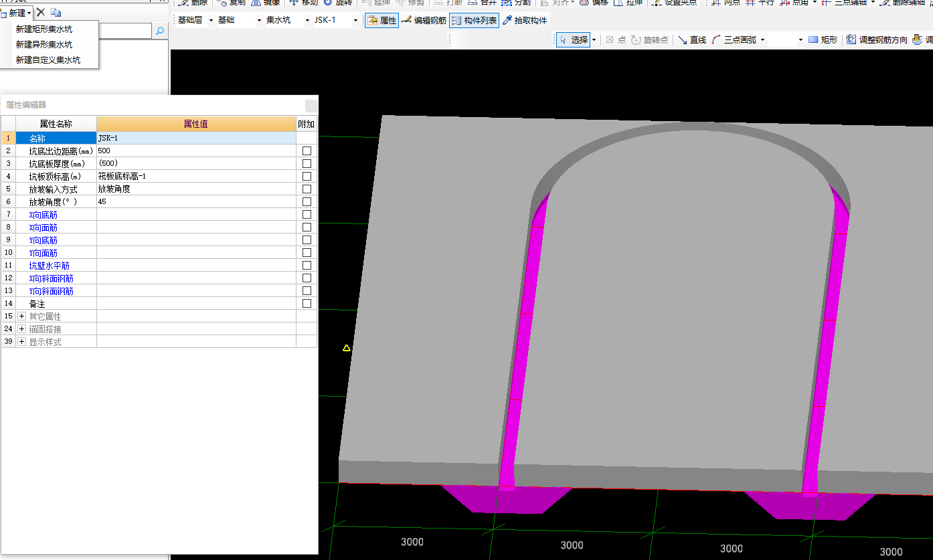Toggle the 构件列表 component list button
Image resolution: width=933 pixels, height=560 pixels.
click(x=475, y=21)
